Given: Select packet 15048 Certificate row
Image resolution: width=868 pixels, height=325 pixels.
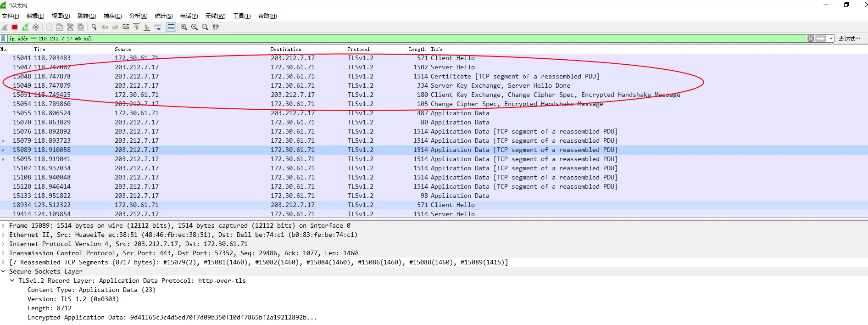Looking at the screenshot, I should (x=434, y=76).
